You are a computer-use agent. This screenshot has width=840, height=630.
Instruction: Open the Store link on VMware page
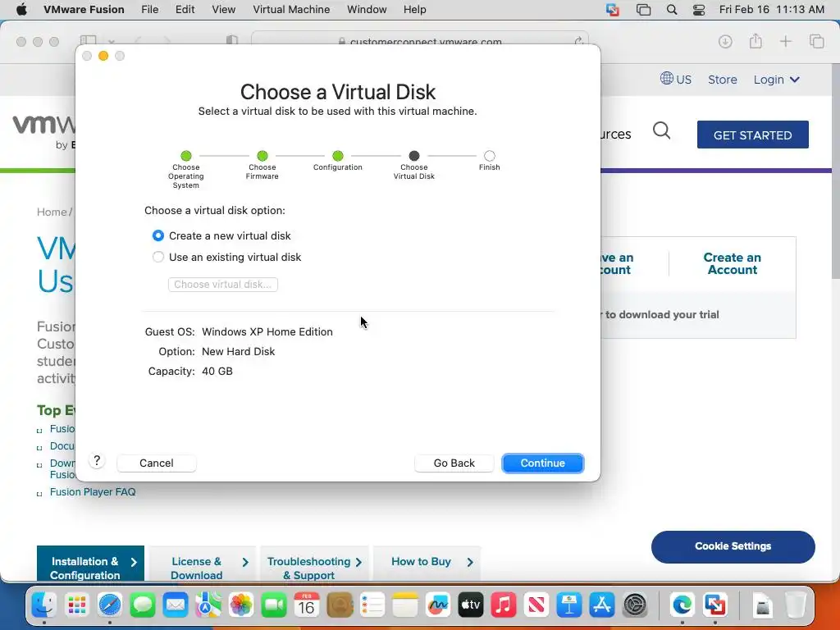point(722,80)
